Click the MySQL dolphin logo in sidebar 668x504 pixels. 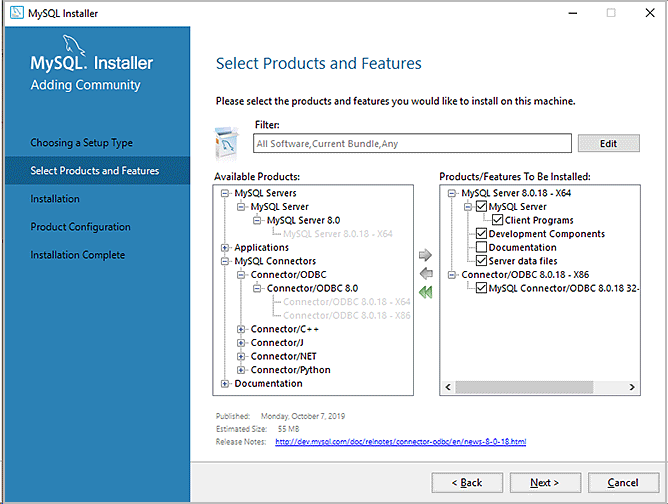coord(74,45)
